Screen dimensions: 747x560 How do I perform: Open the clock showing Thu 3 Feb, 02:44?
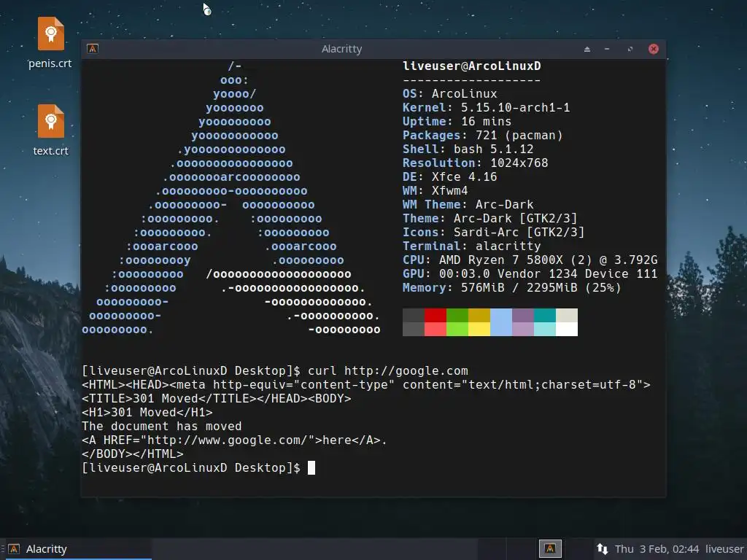point(657,549)
